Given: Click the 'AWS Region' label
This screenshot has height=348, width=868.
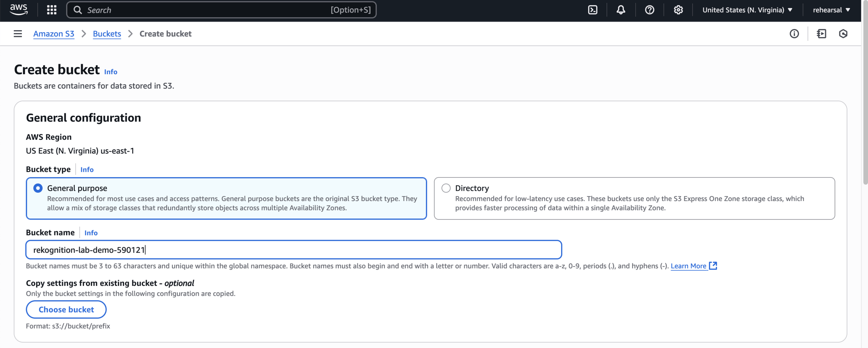Looking at the screenshot, I should [x=49, y=137].
